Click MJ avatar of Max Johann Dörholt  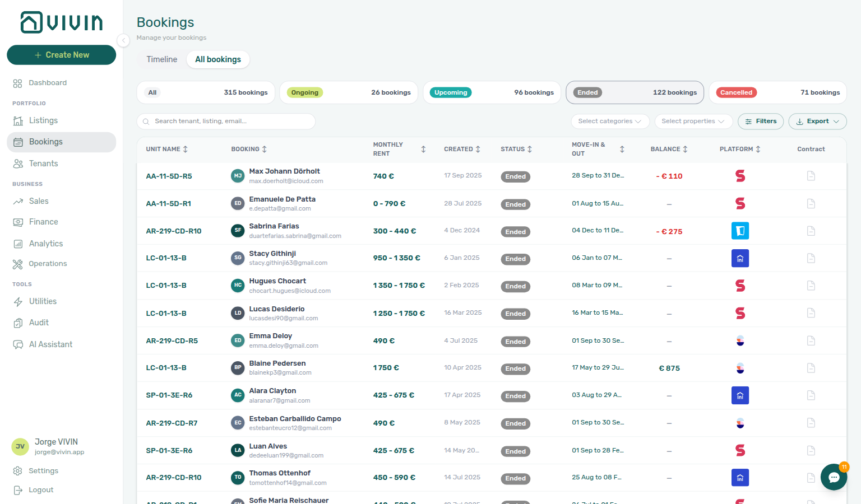click(x=238, y=176)
